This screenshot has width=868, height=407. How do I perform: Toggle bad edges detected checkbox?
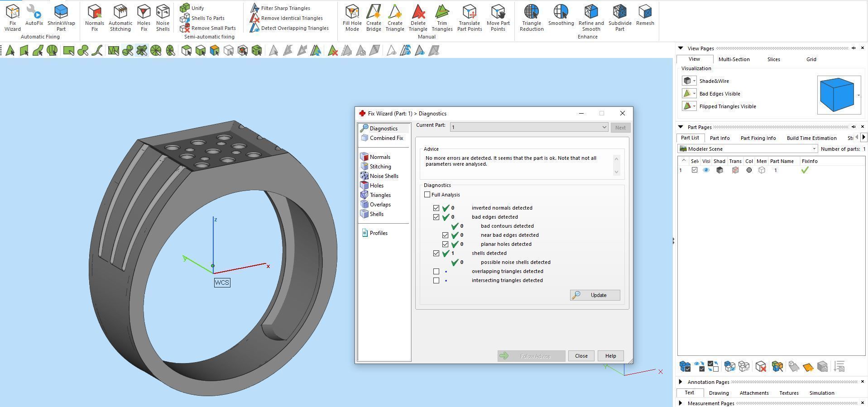point(436,217)
